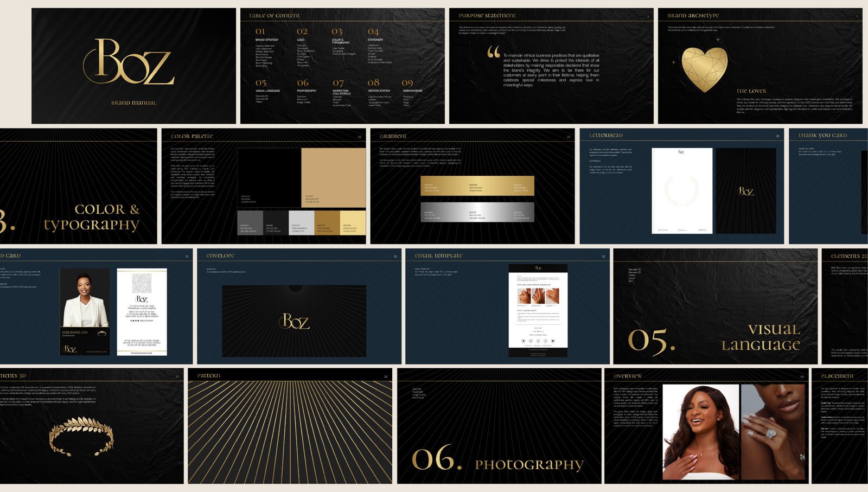This screenshot has height=492, width=868.
Task: Open the white letterhead page preview
Action: tap(681, 190)
